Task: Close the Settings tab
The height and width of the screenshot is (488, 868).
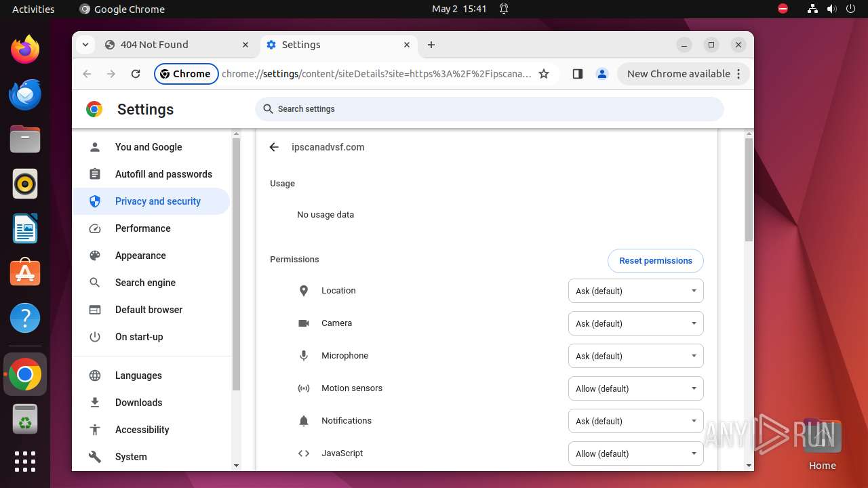Action: coord(407,45)
